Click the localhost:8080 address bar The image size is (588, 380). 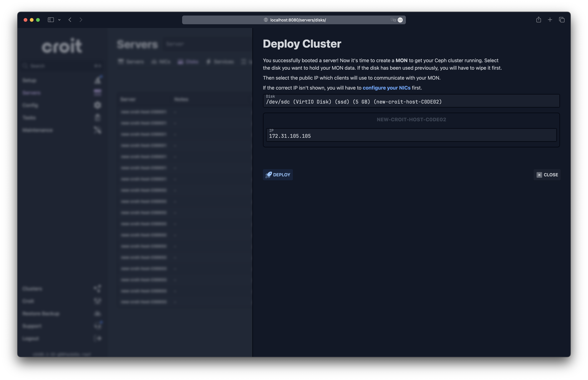click(298, 20)
